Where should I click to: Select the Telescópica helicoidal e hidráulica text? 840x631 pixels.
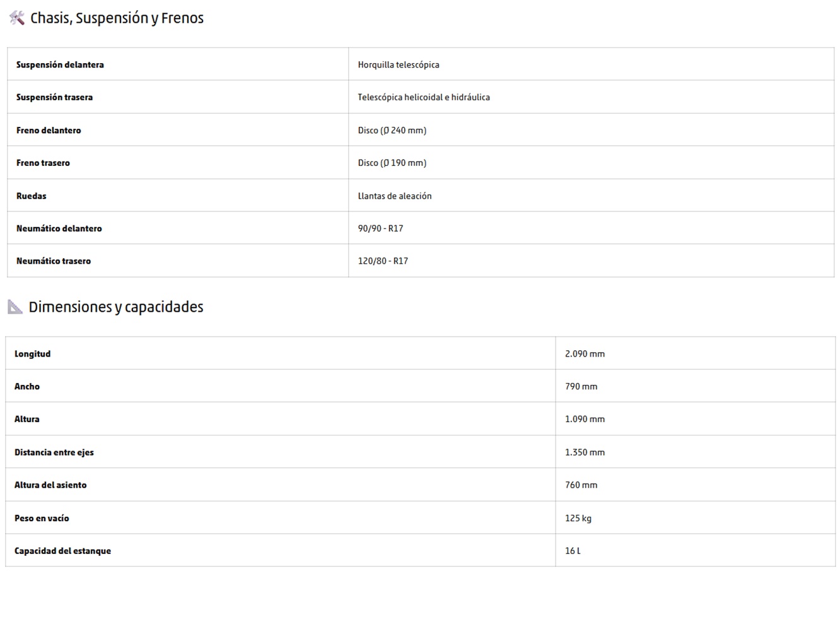coord(424,97)
